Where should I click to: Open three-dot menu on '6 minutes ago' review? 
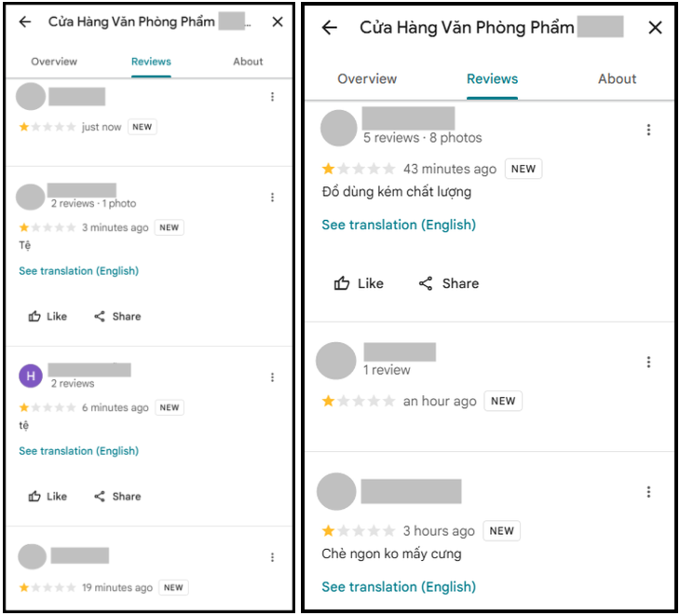click(x=272, y=377)
